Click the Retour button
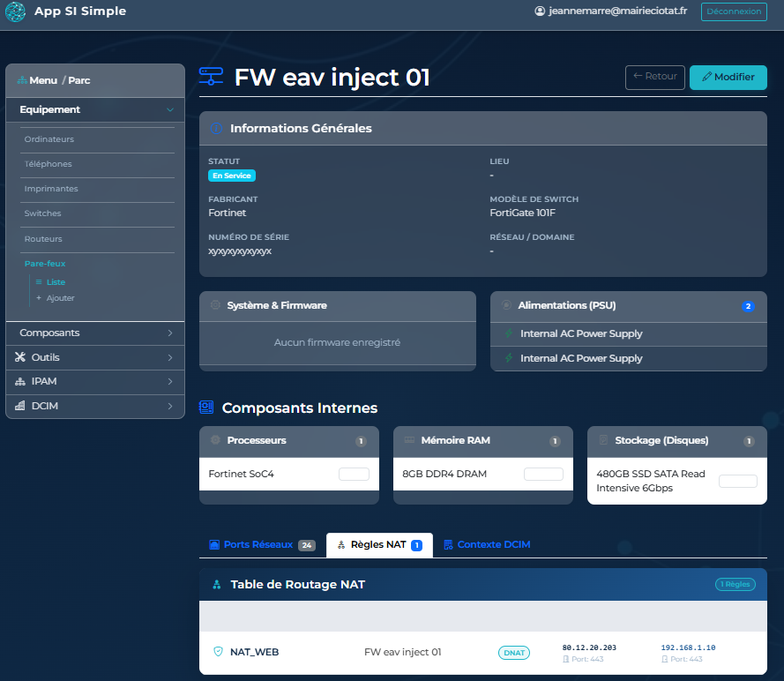784x681 pixels. (655, 77)
